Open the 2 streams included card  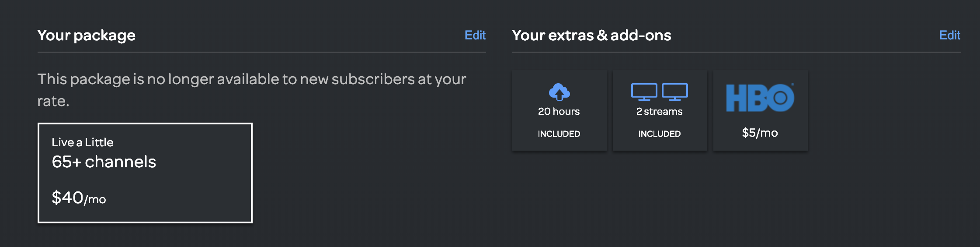pos(660,110)
